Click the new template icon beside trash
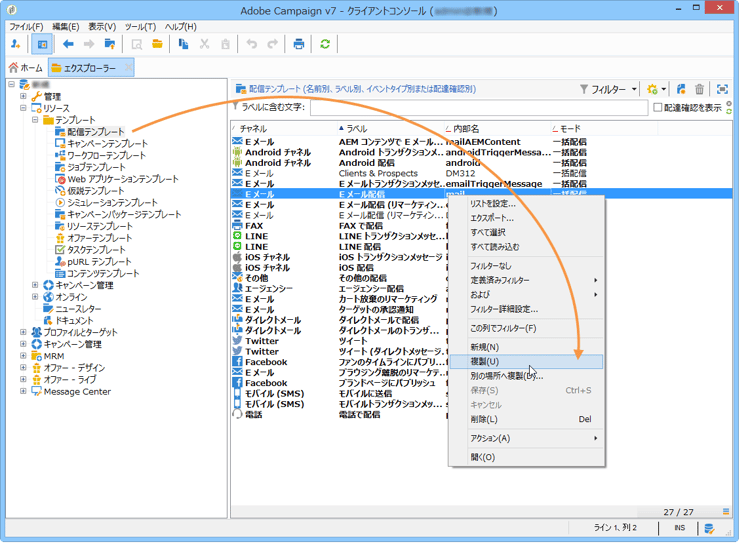Screen dimensions: 750x544 681,89
